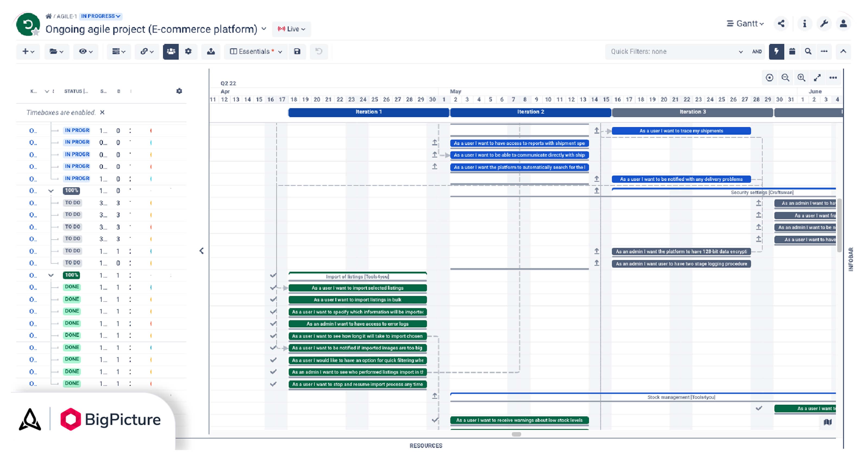Click the map icon at chart bottom right
The width and height of the screenshot is (868, 461).
point(828,422)
